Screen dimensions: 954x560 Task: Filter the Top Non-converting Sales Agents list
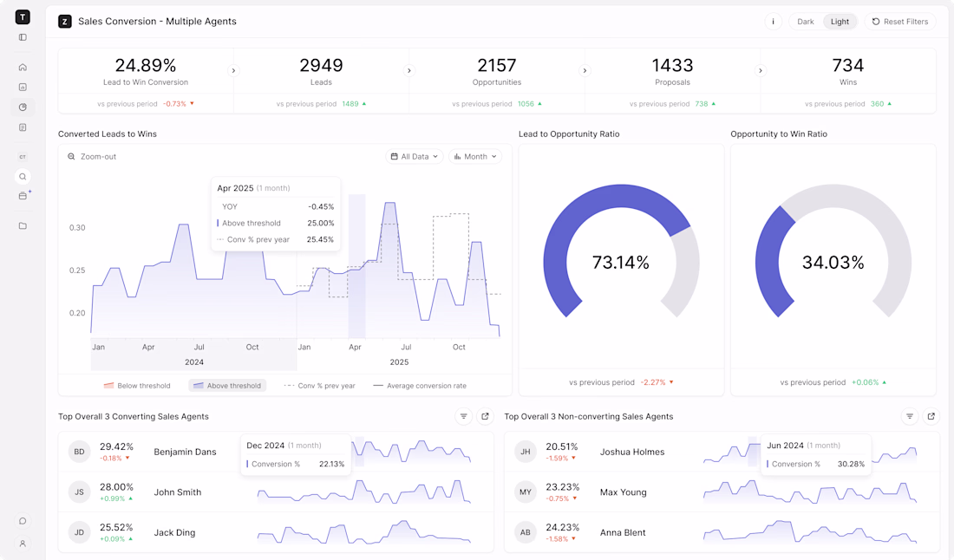[x=910, y=416]
